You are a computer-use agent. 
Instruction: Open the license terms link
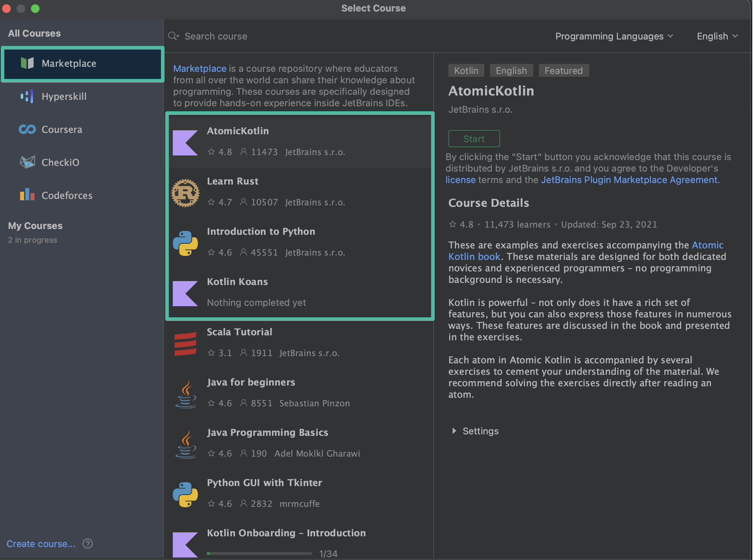[x=460, y=180]
